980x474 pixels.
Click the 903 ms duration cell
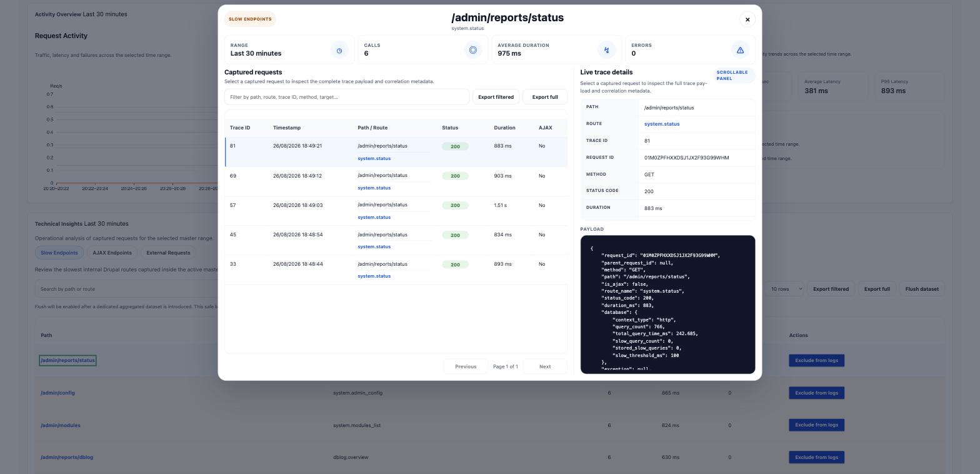pos(502,176)
